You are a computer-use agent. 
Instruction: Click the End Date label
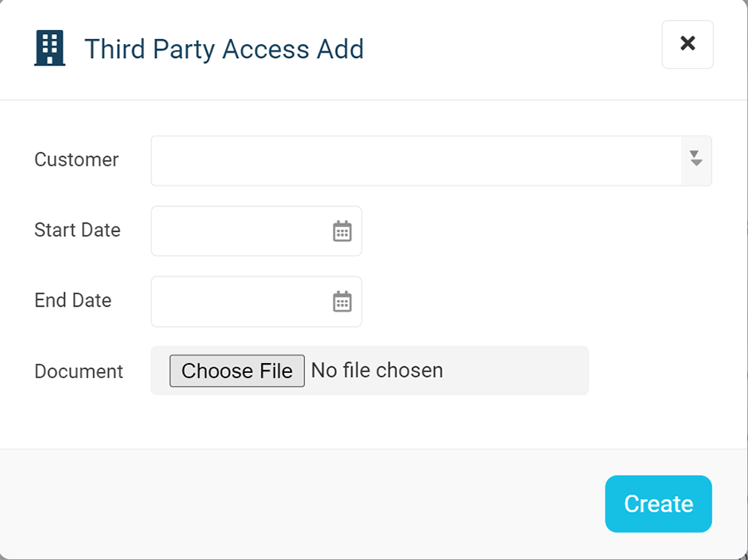tap(72, 301)
